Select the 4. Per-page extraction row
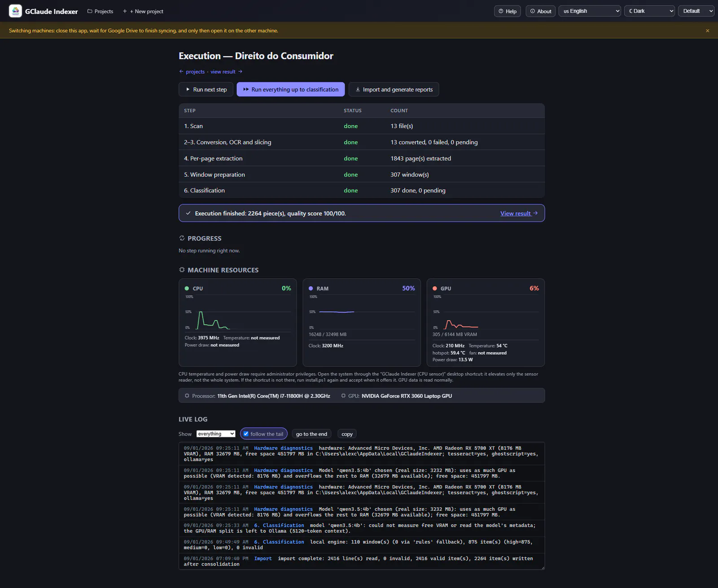Image resolution: width=718 pixels, height=588 pixels. point(362,158)
